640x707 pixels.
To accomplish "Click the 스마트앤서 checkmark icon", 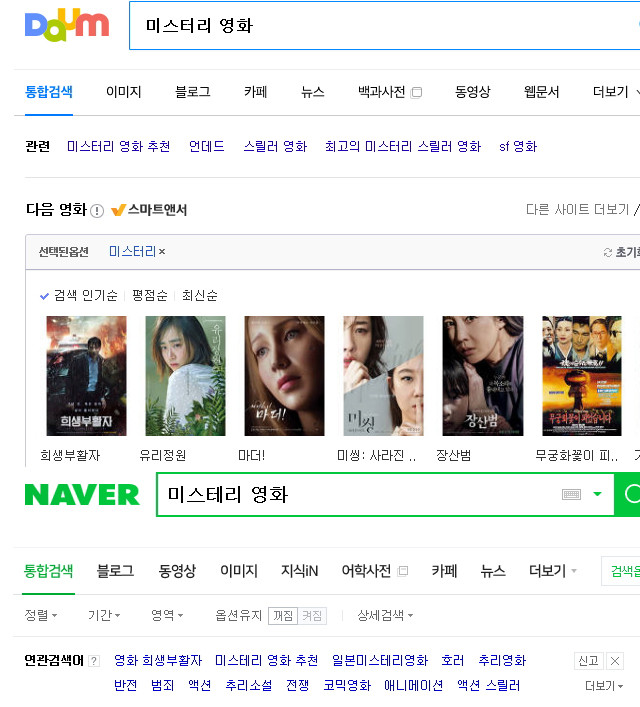I will click(x=118, y=210).
